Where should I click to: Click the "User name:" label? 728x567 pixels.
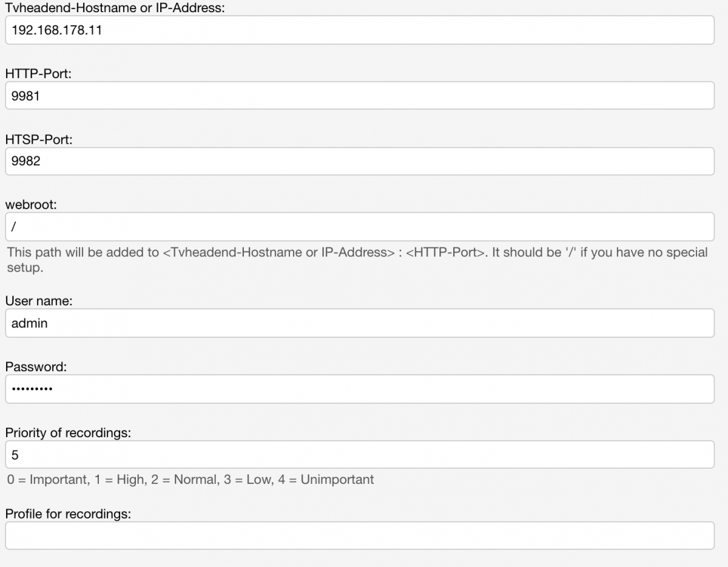click(39, 301)
